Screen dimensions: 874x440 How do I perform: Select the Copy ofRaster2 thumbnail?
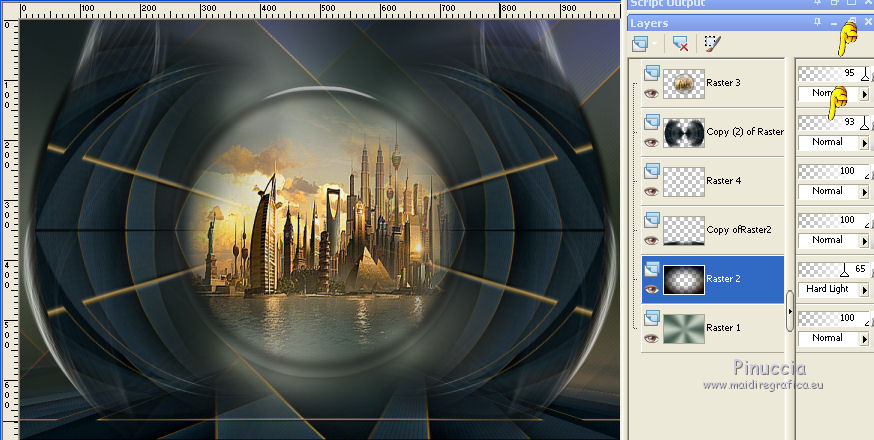tap(684, 231)
